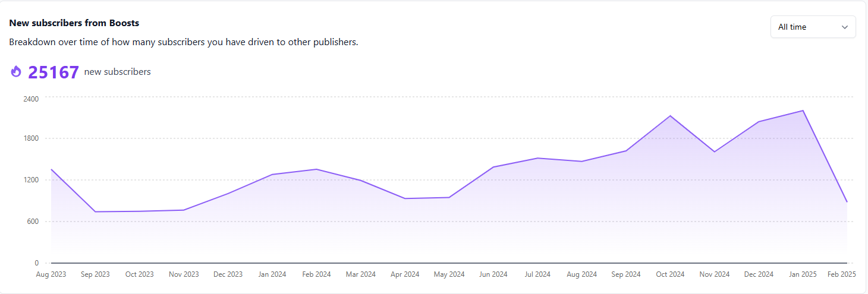
Task: Open the All time range dropdown
Action: 812,27
